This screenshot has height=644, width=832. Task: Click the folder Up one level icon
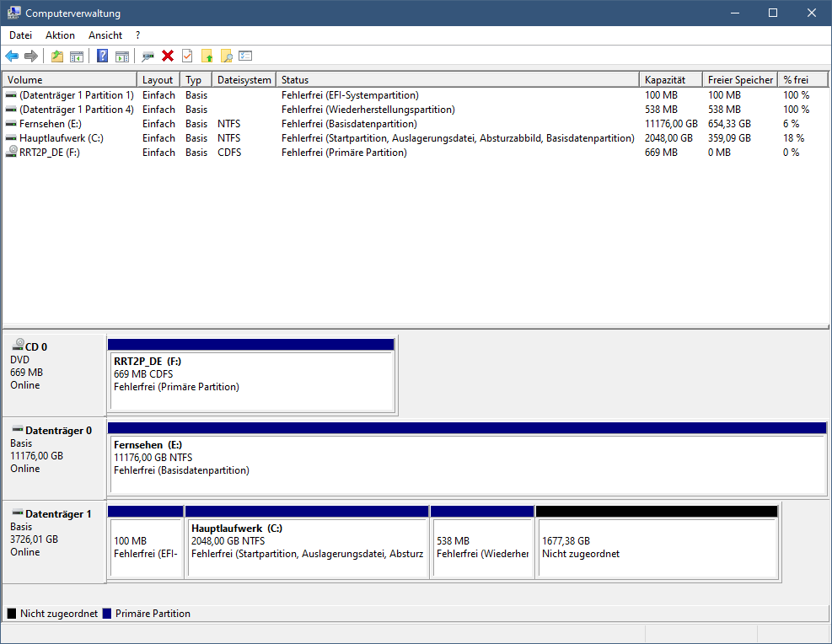(x=57, y=56)
